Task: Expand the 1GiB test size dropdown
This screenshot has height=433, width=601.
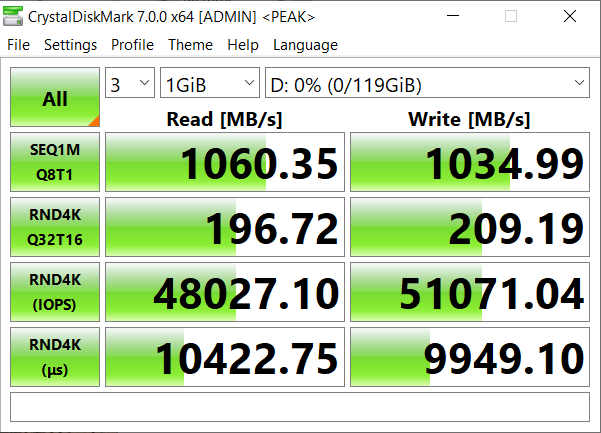Action: coord(209,85)
